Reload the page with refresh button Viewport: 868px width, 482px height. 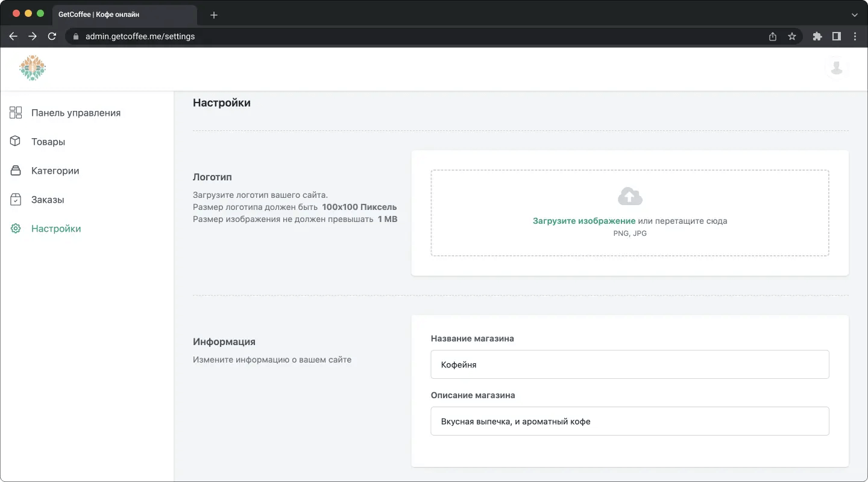[x=52, y=36]
